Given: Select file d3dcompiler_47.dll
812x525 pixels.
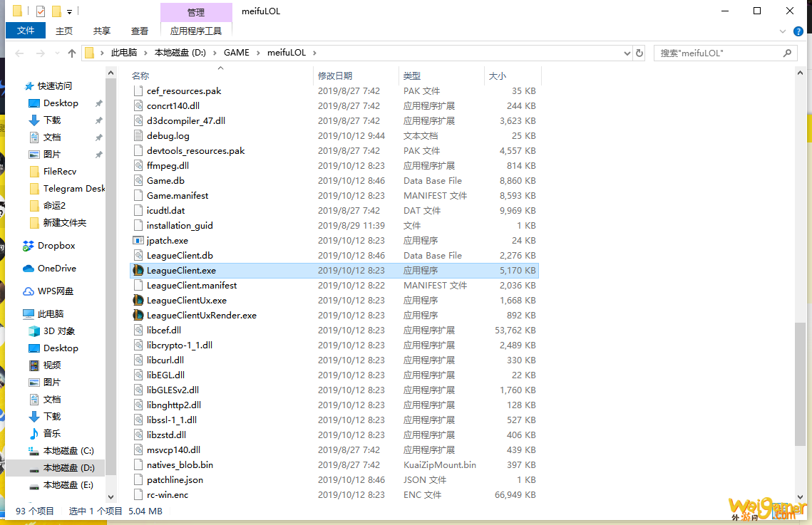Looking at the screenshot, I should coord(186,120).
